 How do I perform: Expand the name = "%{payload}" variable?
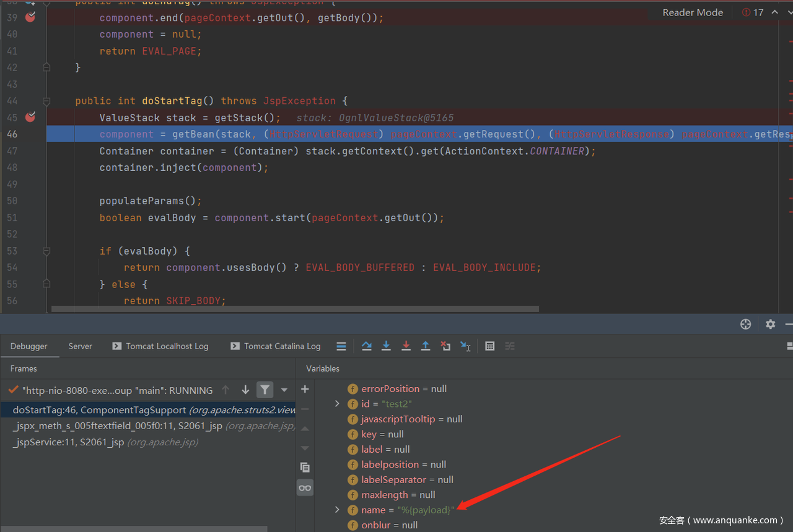[x=337, y=510]
